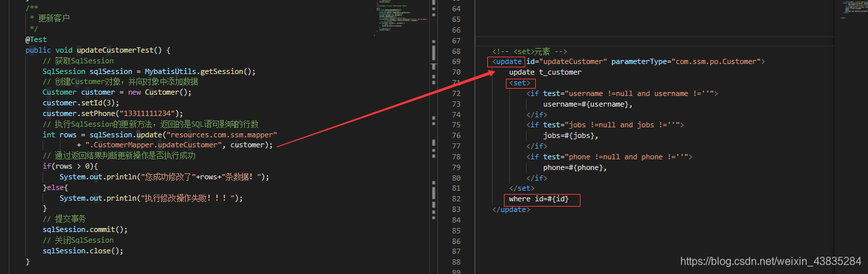This screenshot has width=868, height=274.
Task: Click the '<!-- <set>元素 -->' XML comment
Action: tap(529, 51)
